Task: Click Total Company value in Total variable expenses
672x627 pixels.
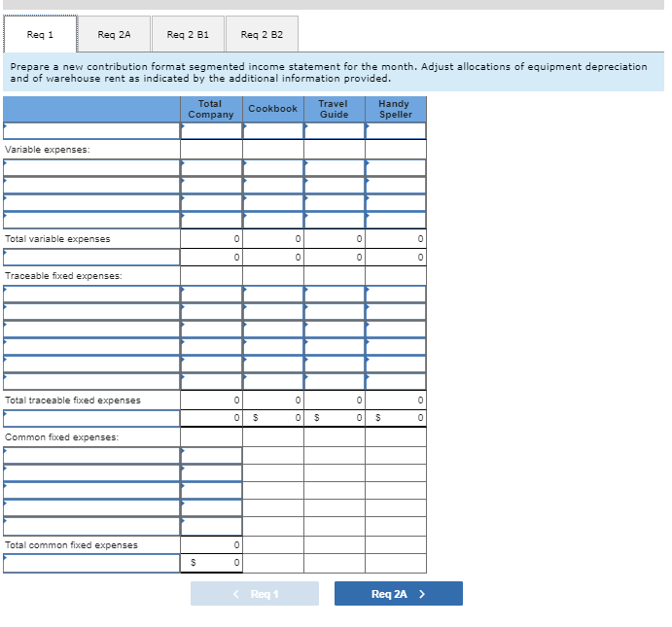Action: 212,239
